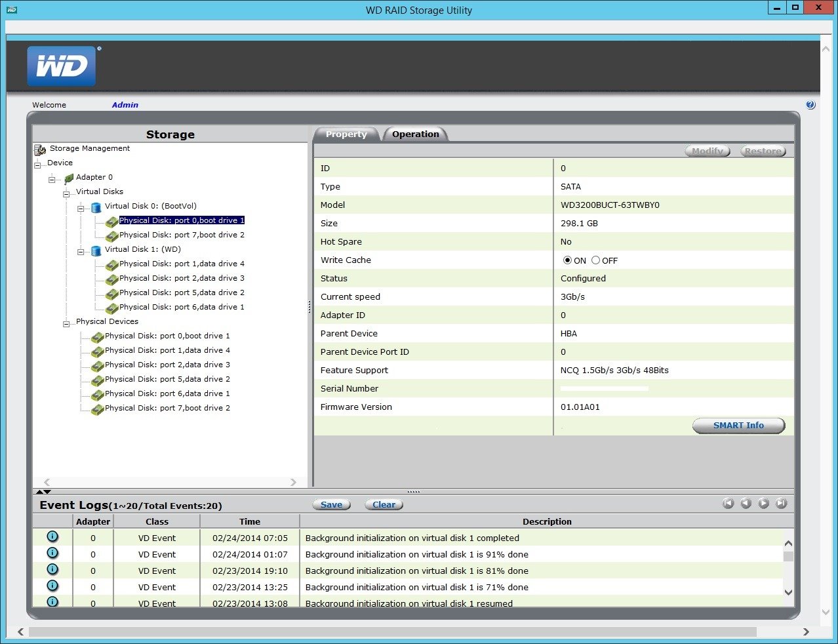Image resolution: width=838 pixels, height=644 pixels.
Task: Click the Modify button
Action: coord(708,151)
